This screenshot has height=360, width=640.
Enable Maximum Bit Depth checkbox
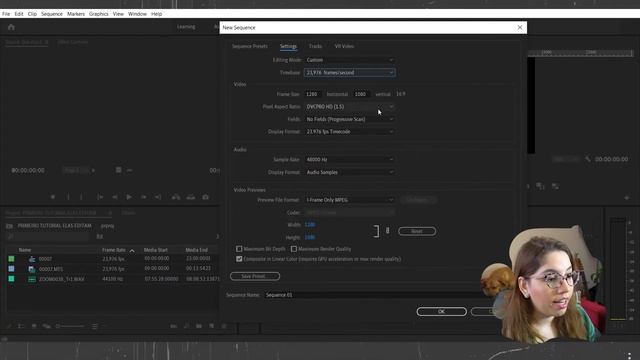(239, 249)
